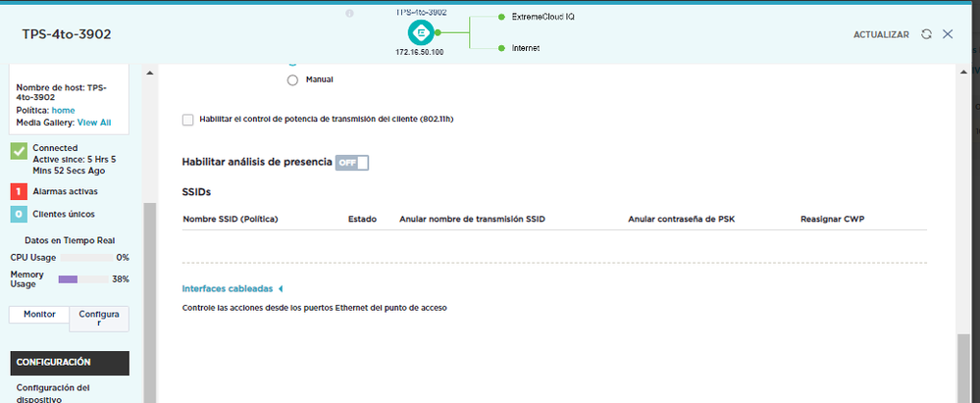Click the ACTUALIZAR button
This screenshot has width=980, height=403.
pos(882,34)
